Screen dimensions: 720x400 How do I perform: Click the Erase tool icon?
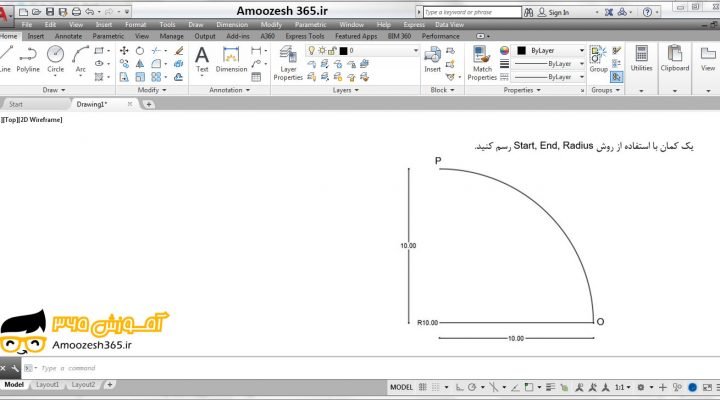(179, 51)
